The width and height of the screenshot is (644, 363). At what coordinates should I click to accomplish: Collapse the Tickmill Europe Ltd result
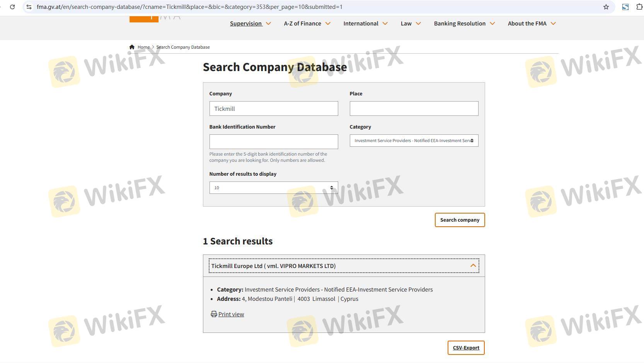click(x=473, y=266)
